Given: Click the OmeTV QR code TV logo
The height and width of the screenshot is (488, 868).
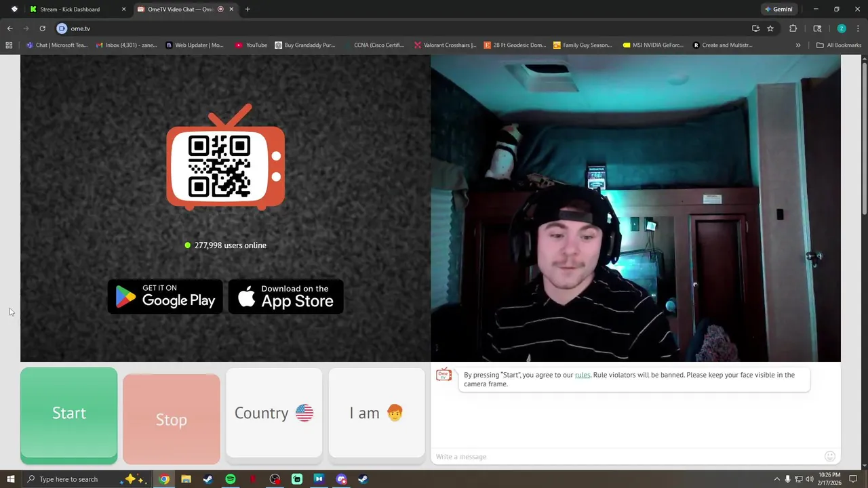Looking at the screenshot, I should click(x=225, y=157).
